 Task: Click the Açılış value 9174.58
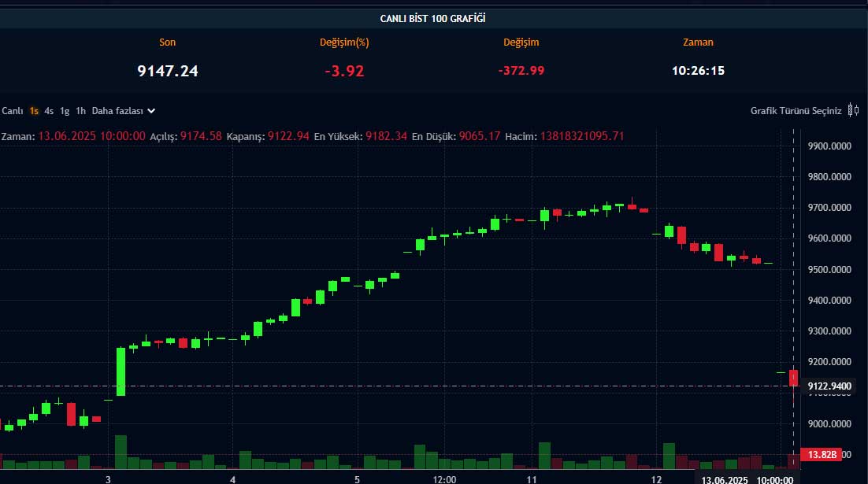pos(201,136)
